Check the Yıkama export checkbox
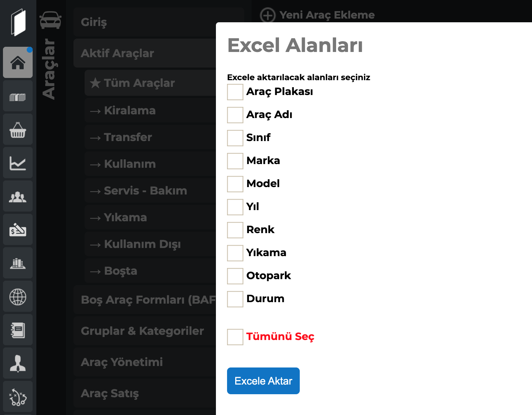The image size is (532, 415). (235, 253)
